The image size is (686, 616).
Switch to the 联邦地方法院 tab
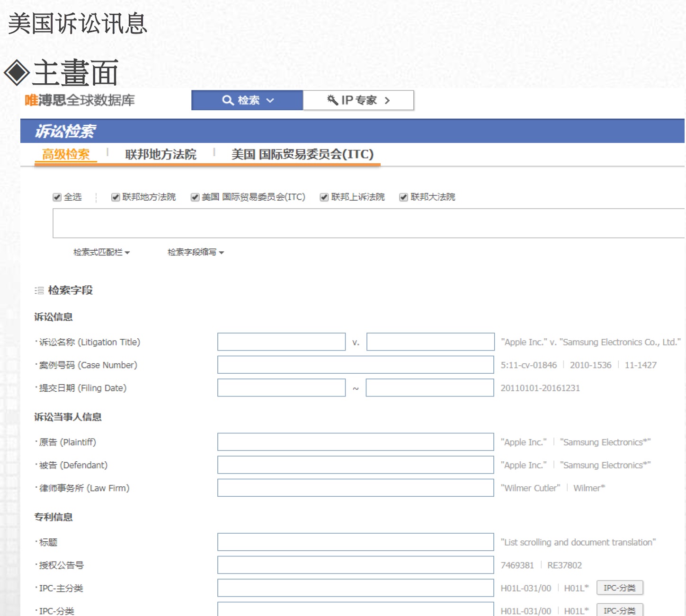point(160,154)
